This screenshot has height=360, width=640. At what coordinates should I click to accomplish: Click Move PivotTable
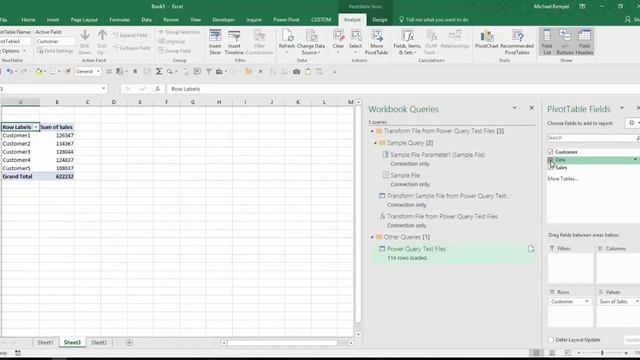[376, 42]
